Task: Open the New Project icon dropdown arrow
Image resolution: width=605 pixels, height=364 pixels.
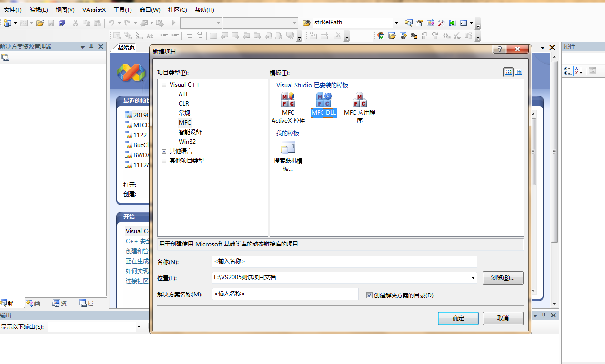Action: coord(15,23)
